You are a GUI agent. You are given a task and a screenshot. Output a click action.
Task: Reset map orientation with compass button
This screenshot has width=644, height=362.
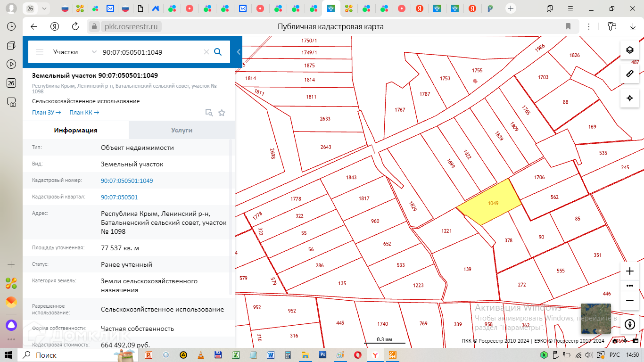click(x=629, y=324)
